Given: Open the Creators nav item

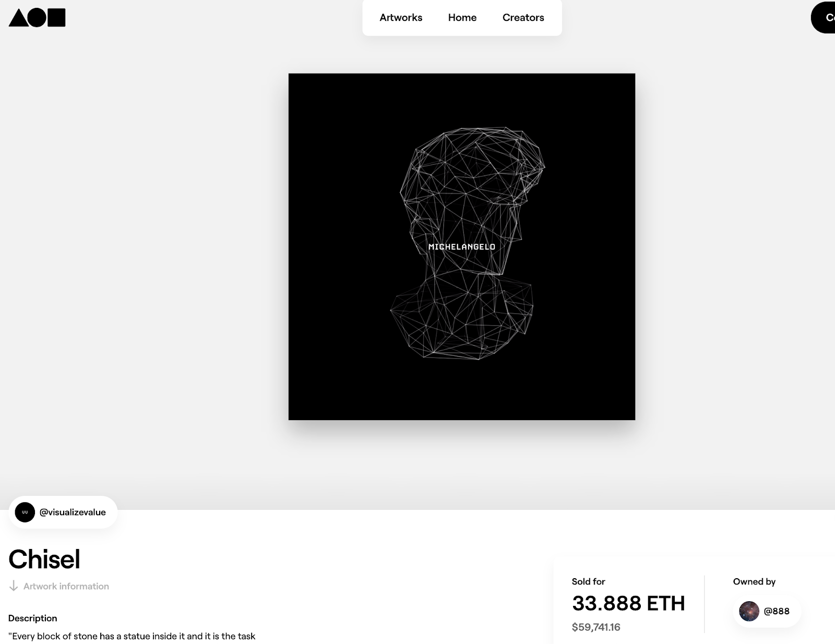Looking at the screenshot, I should point(523,18).
